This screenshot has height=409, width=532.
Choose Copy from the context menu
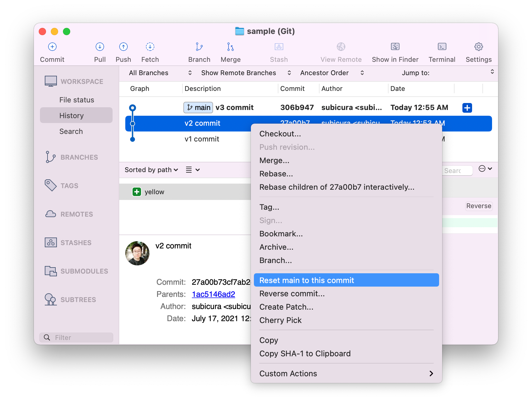pyautogui.click(x=346, y=341)
